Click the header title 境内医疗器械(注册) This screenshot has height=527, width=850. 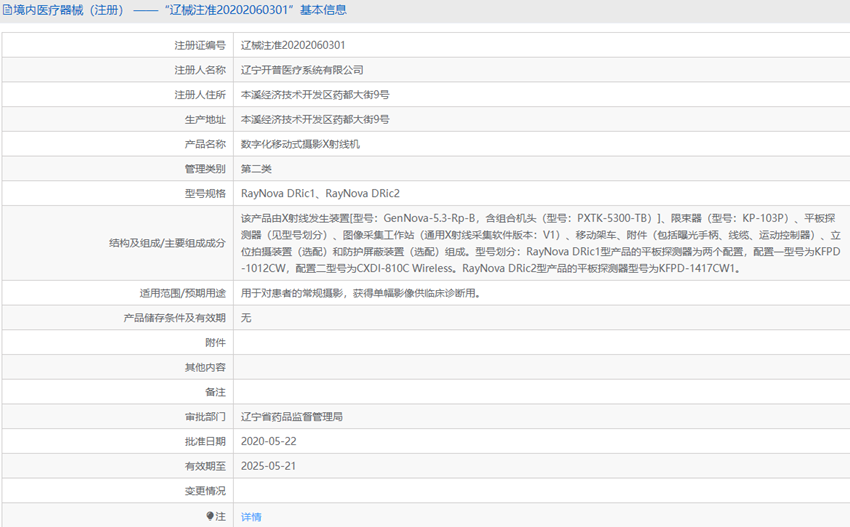[68, 10]
